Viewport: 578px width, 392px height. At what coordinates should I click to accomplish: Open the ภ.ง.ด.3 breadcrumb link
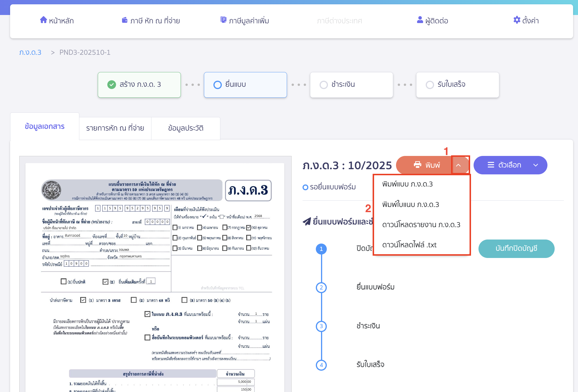(x=30, y=52)
